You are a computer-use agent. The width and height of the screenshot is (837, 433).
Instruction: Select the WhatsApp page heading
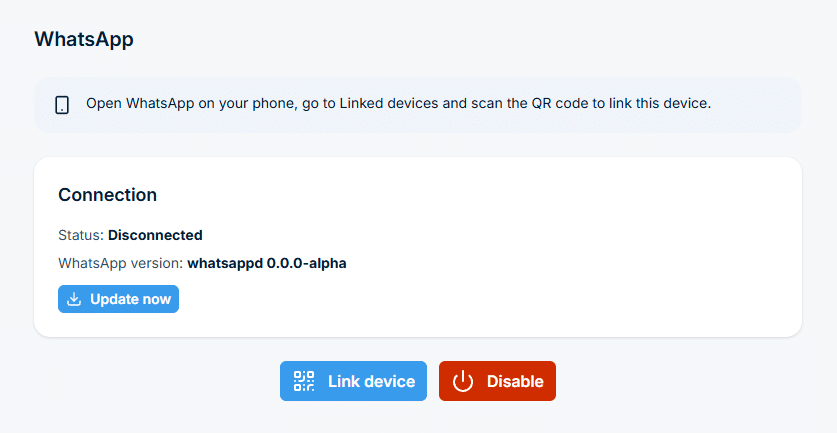point(84,40)
